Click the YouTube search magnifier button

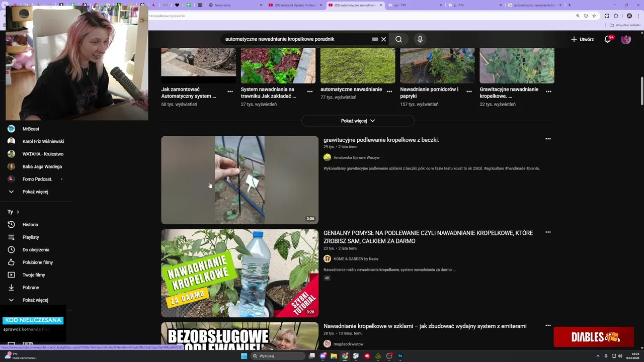pyautogui.click(x=398, y=39)
